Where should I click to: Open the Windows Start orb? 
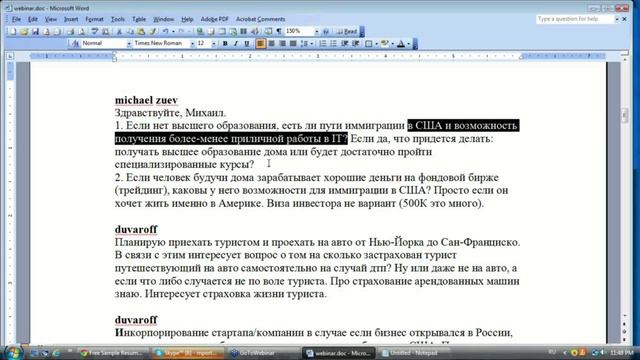click(12, 352)
